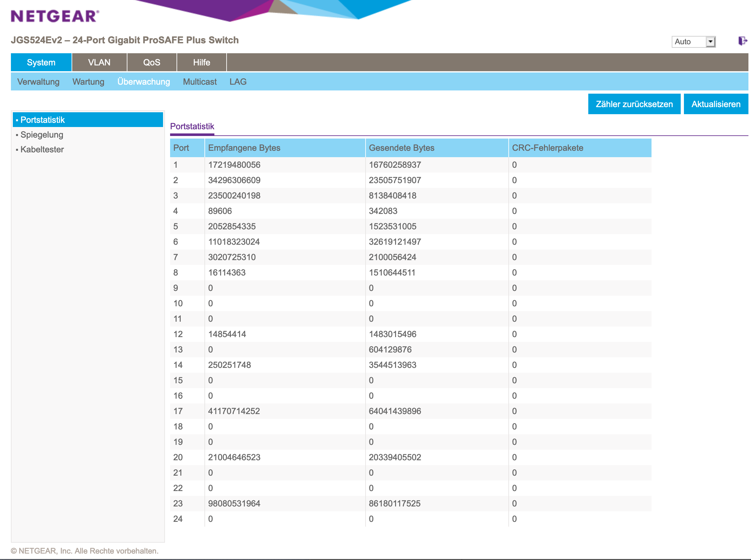Open the Multicast submenu
Viewport: 751px width, 560px height.
click(199, 82)
